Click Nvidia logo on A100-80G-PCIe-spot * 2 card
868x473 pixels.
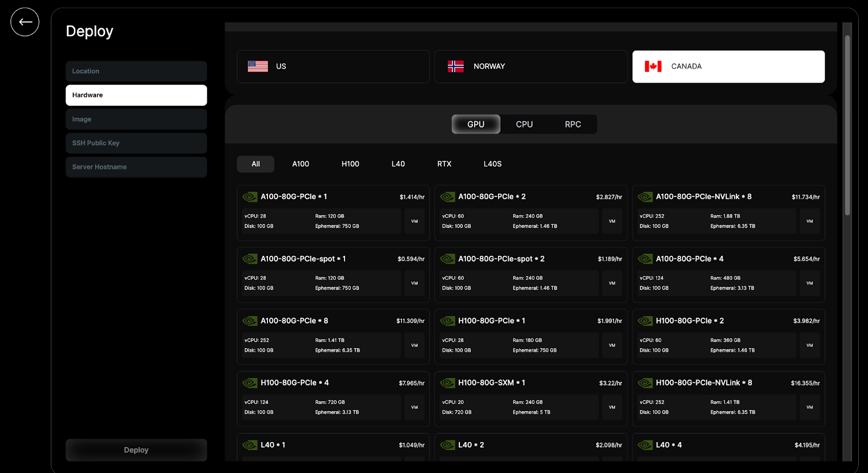[448, 259]
